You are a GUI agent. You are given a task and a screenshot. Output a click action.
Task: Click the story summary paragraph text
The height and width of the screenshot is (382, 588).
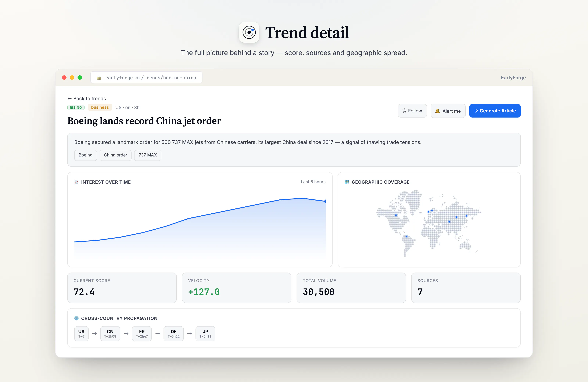248,142
